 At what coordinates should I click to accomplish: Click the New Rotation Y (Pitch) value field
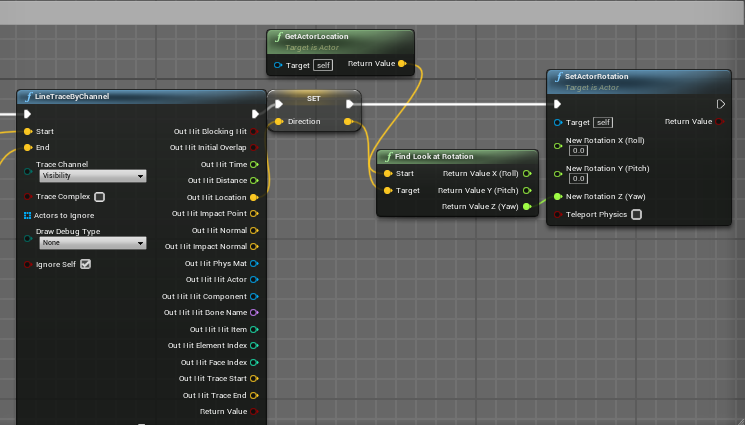tap(578, 179)
